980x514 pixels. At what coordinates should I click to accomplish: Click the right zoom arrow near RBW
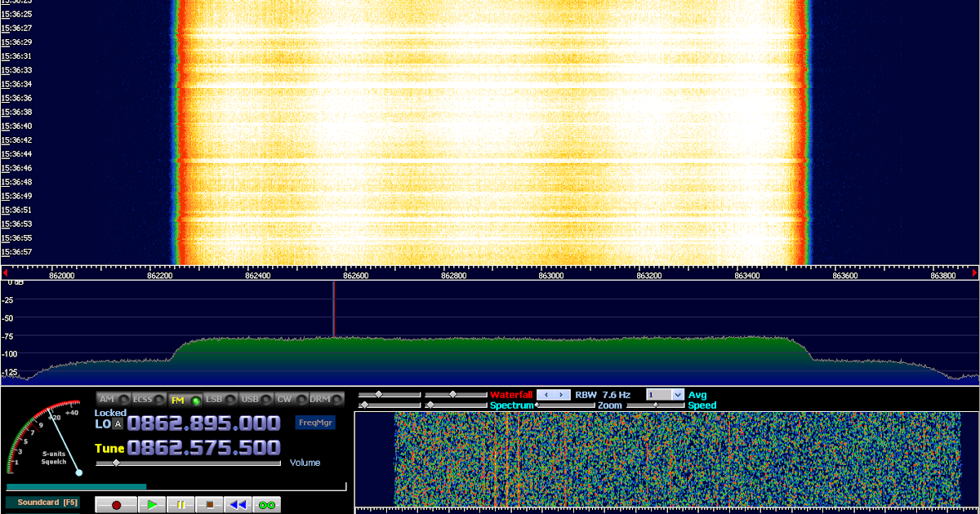pyautogui.click(x=562, y=394)
